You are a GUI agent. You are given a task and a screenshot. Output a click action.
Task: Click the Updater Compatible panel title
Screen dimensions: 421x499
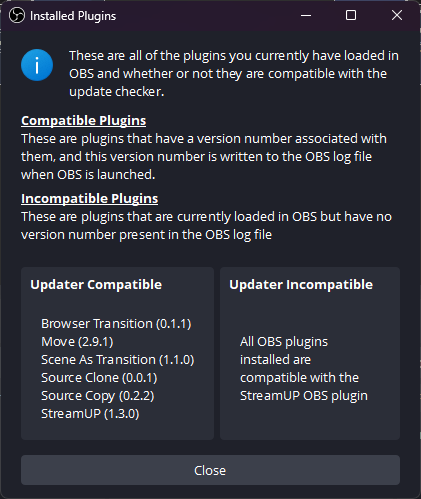tap(96, 285)
